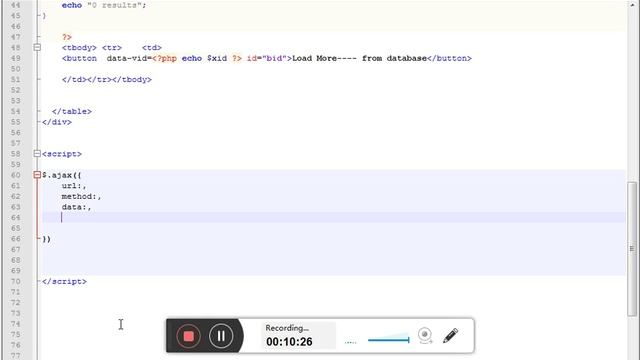The width and height of the screenshot is (640, 360).
Task: Place cursor on the 'data:,' line
Action: coord(76,207)
